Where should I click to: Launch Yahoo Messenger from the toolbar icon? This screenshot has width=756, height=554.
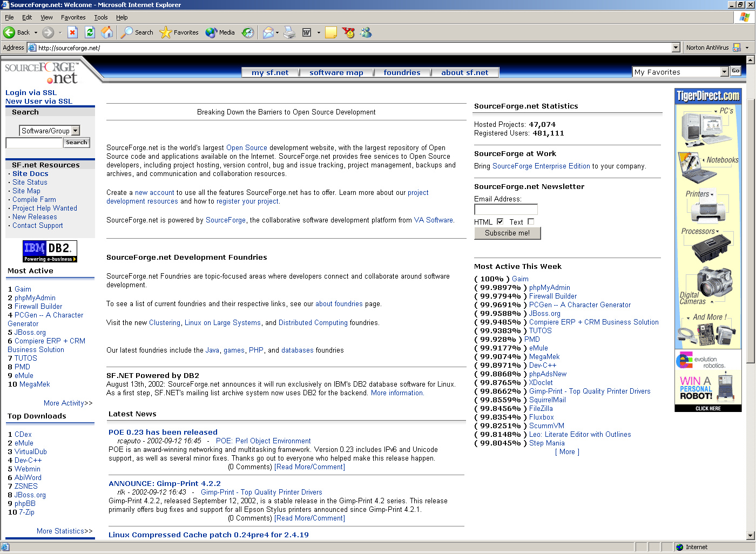pyautogui.click(x=349, y=32)
